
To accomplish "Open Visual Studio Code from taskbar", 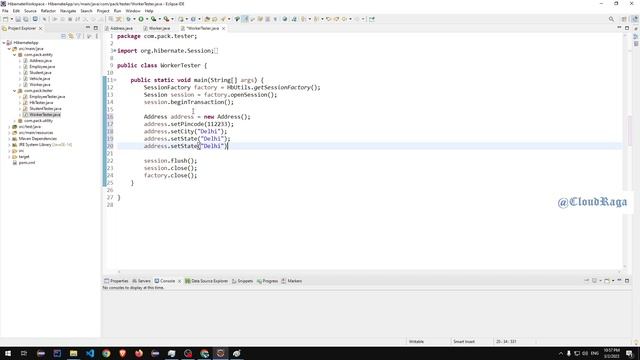I will [x=90, y=353].
